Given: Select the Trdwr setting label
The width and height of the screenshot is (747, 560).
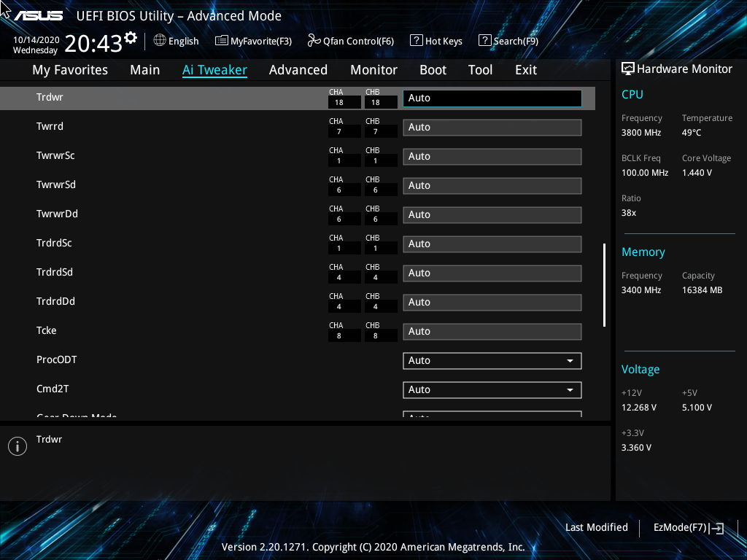Looking at the screenshot, I should (50, 97).
